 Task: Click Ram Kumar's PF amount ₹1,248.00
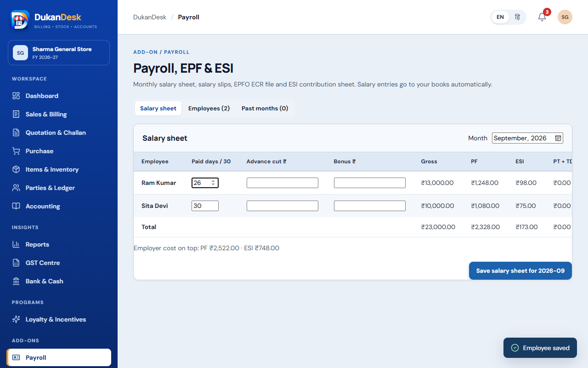485,183
